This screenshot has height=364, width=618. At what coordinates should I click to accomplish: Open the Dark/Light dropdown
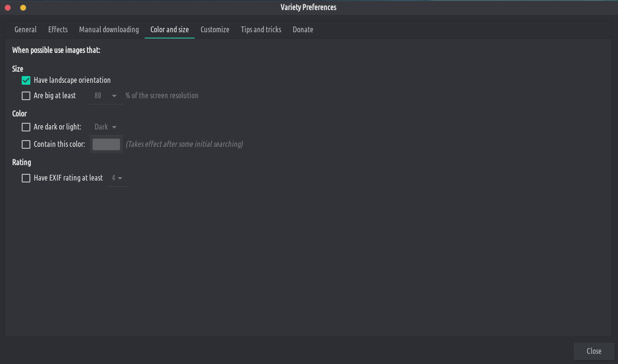[x=106, y=127]
